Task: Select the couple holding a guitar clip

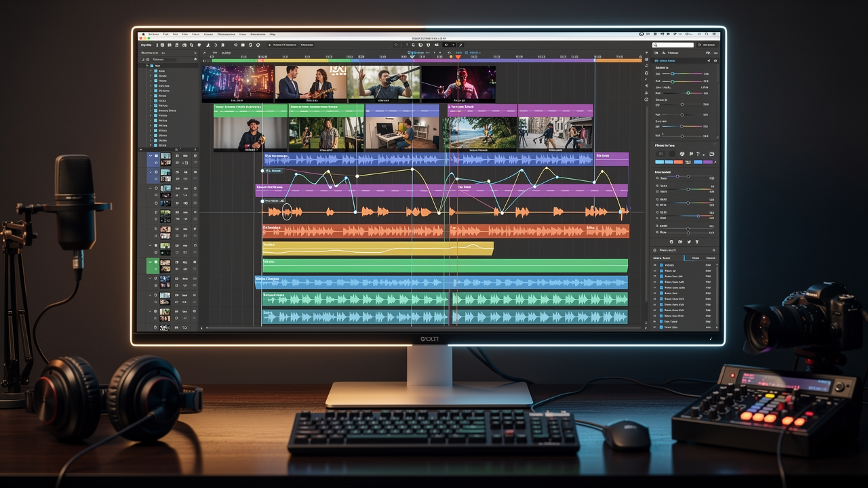Action: 311,83
